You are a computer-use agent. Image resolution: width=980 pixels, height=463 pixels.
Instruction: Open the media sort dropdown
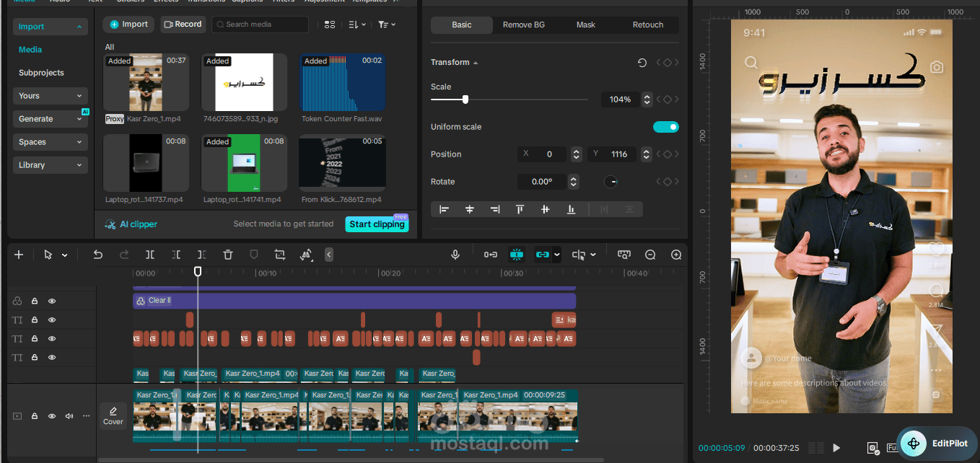tap(357, 25)
